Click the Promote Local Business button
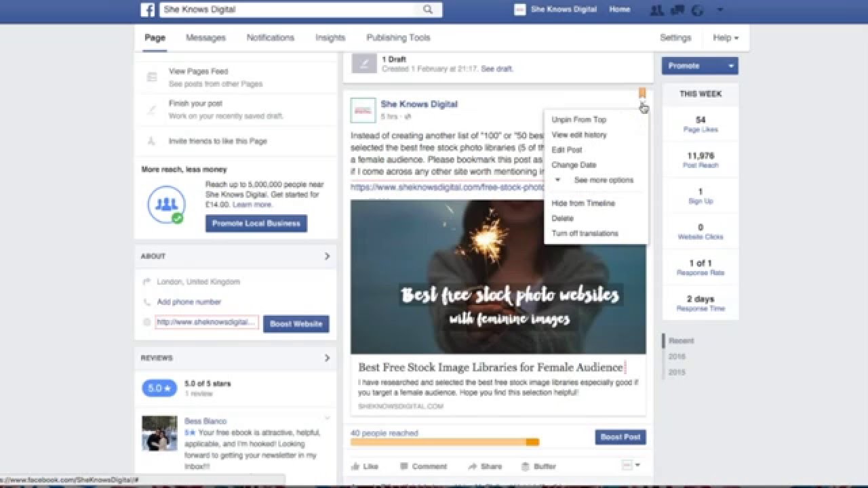Viewport: 868px width, 488px height. [256, 224]
